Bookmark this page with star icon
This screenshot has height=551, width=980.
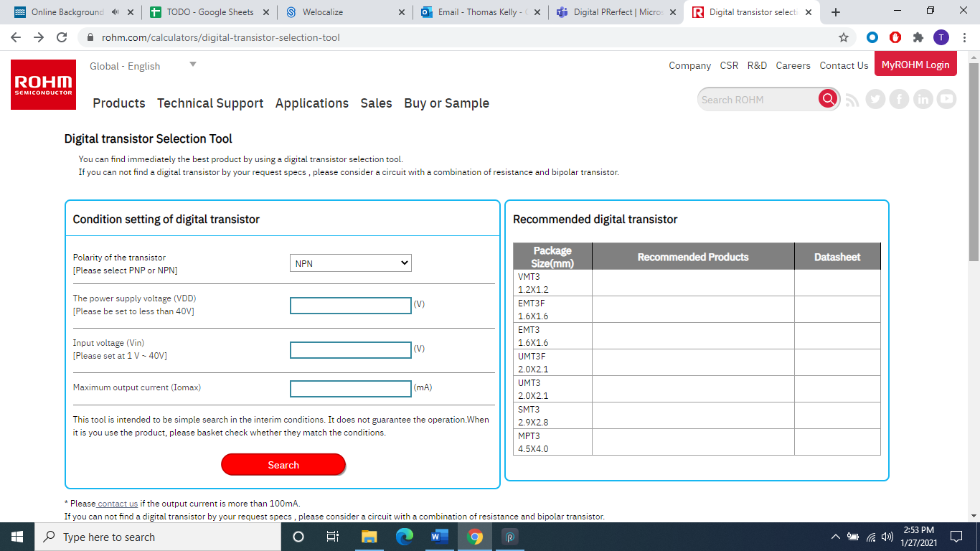tap(844, 37)
